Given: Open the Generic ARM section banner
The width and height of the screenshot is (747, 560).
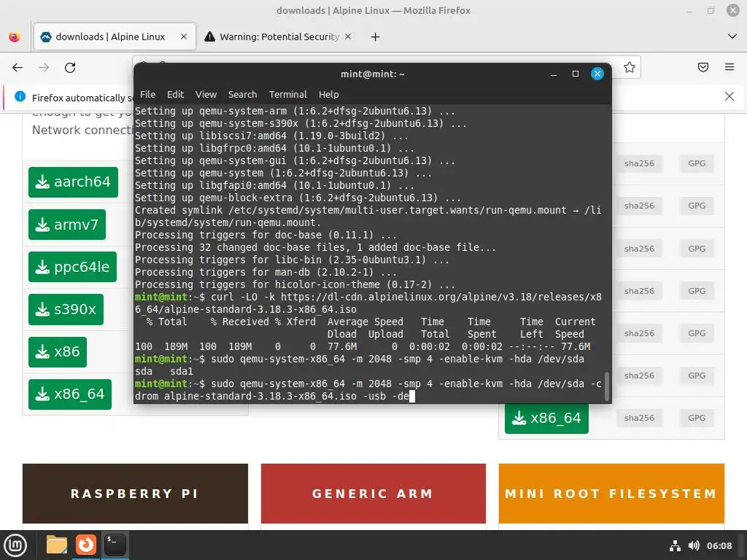Looking at the screenshot, I should 373,494.
